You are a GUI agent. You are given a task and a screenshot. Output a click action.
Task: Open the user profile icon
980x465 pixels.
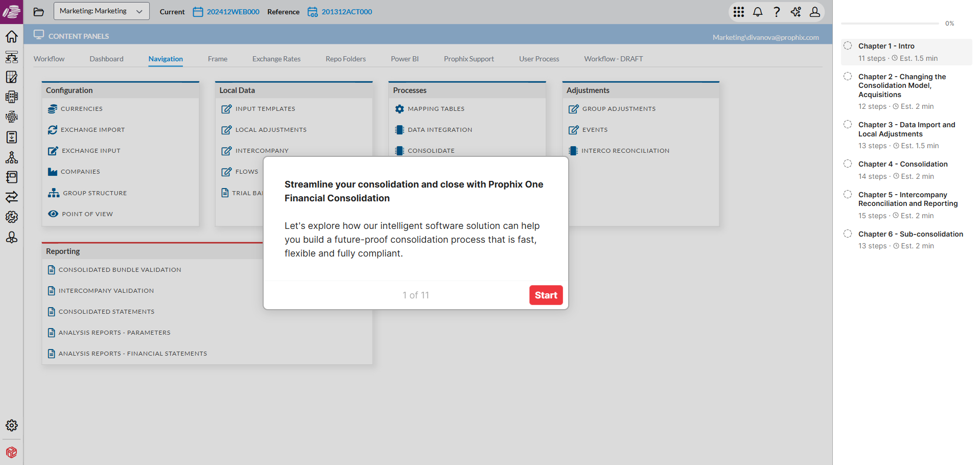click(x=815, y=12)
